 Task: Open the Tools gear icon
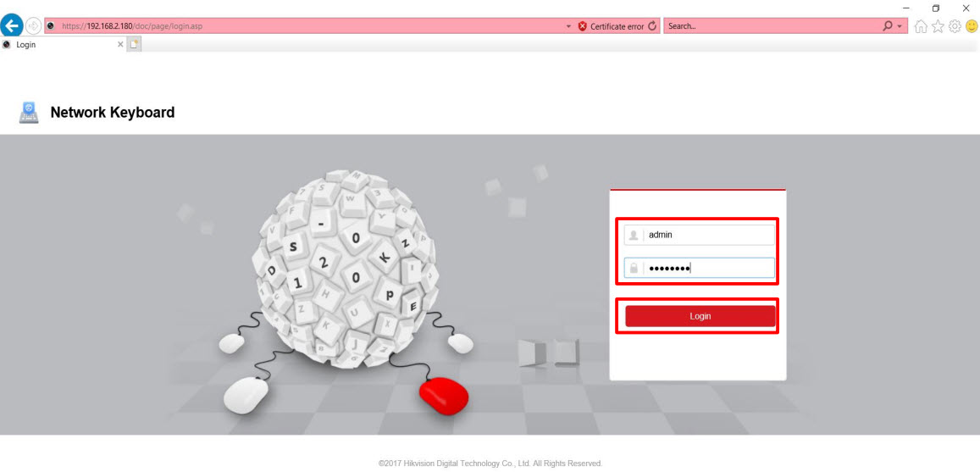(x=955, y=27)
